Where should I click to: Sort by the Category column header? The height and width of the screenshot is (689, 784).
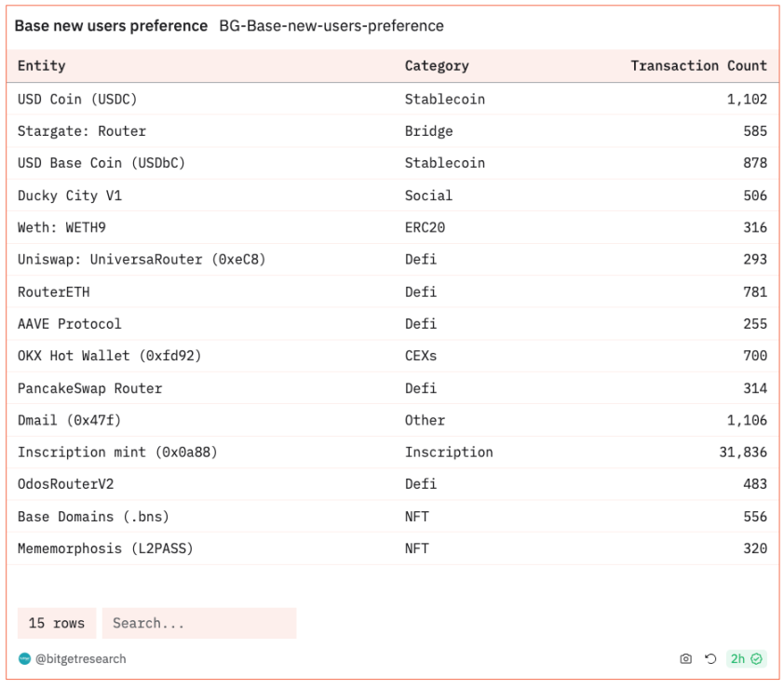click(437, 66)
